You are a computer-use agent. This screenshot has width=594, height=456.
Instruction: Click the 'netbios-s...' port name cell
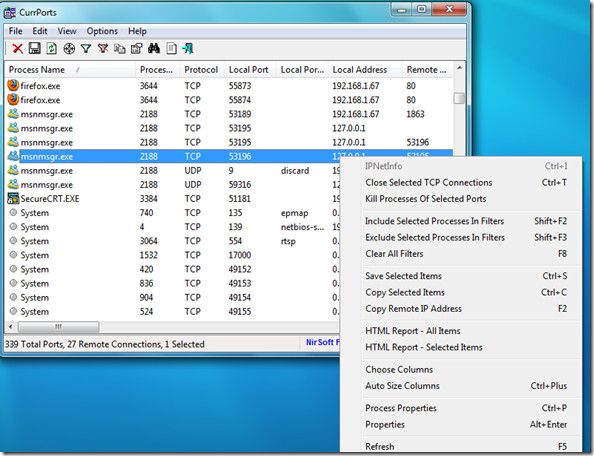point(302,227)
